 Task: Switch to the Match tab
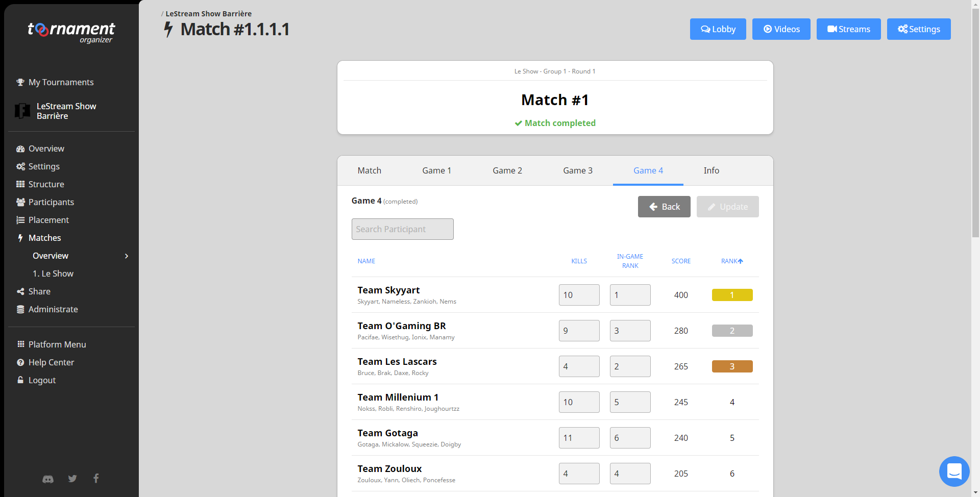370,170
